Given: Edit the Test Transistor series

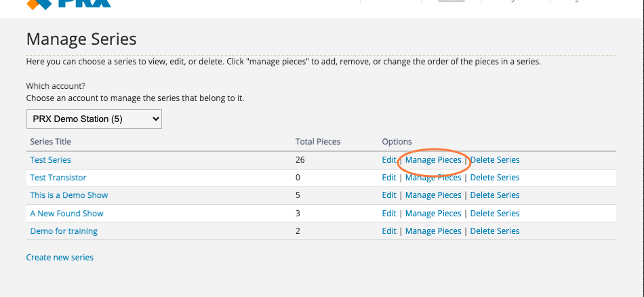Looking at the screenshot, I should pyautogui.click(x=389, y=178).
